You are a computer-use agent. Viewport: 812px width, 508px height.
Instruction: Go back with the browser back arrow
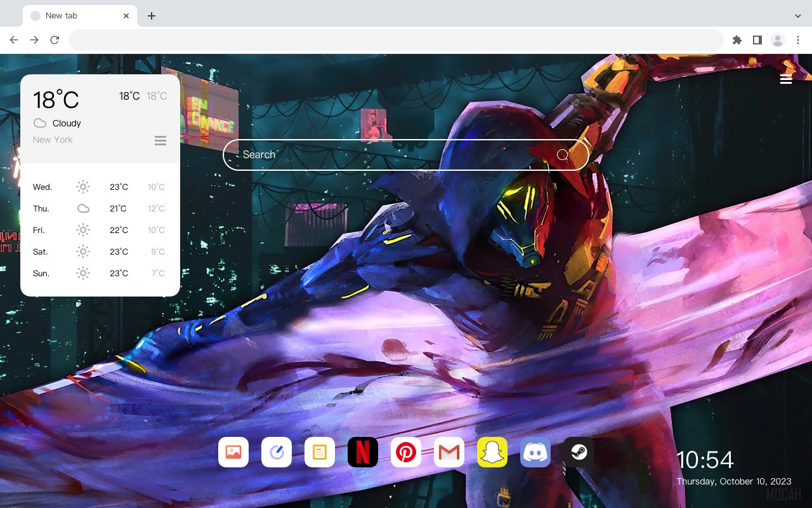tap(14, 40)
